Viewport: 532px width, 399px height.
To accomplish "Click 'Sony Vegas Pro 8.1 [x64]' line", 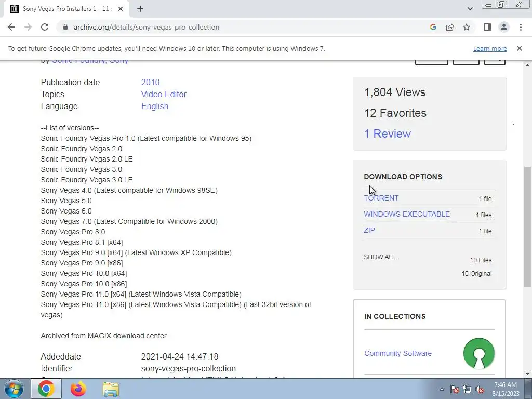I will [82, 242].
